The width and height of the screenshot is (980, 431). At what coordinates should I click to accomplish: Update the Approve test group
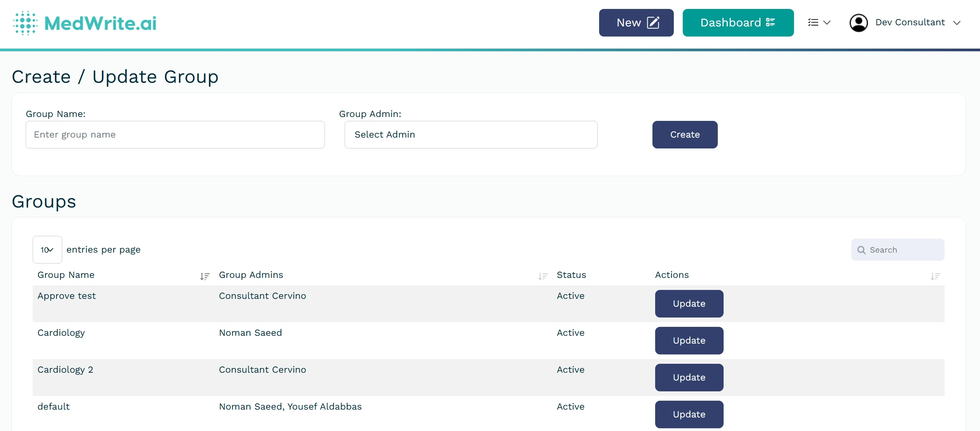(x=689, y=304)
